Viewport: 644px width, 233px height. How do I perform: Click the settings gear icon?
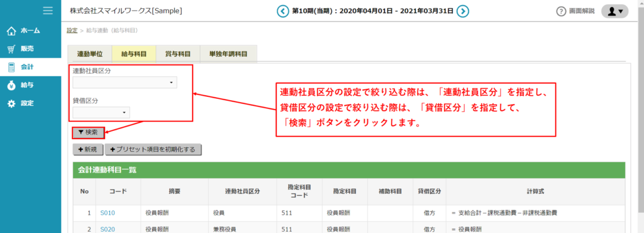[11, 103]
